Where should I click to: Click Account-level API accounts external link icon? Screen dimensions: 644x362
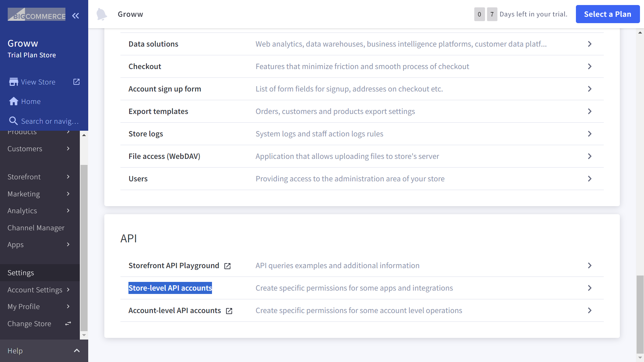coord(229,311)
